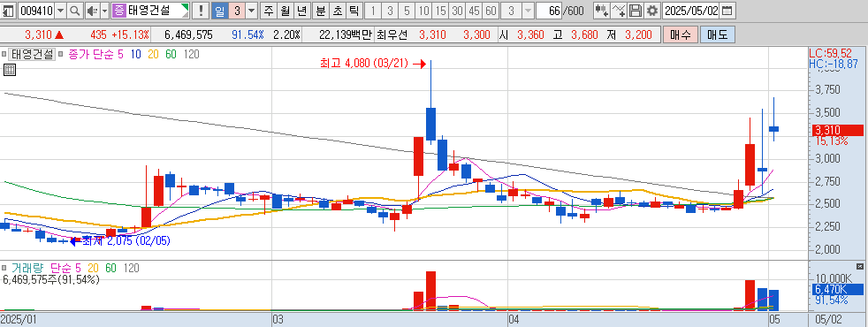Save chart with the floppy disk icon
Viewport: 868px width, 327px height.
[x=636, y=10]
